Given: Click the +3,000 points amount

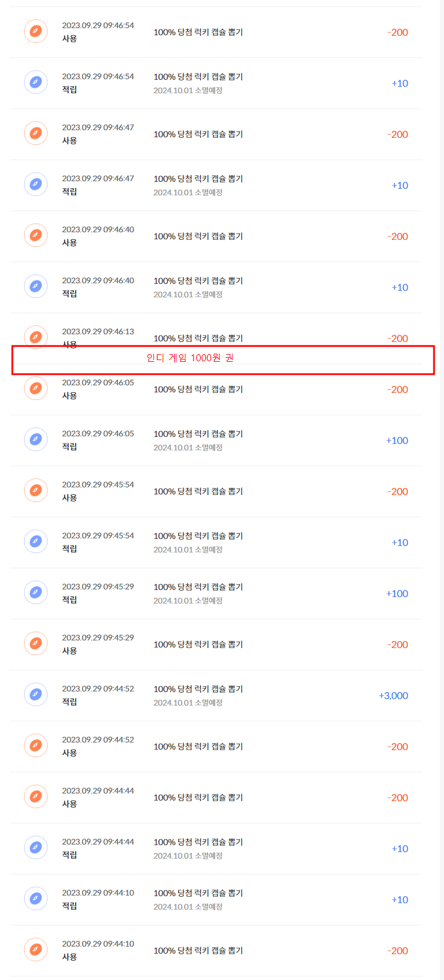Looking at the screenshot, I should coord(393,696).
